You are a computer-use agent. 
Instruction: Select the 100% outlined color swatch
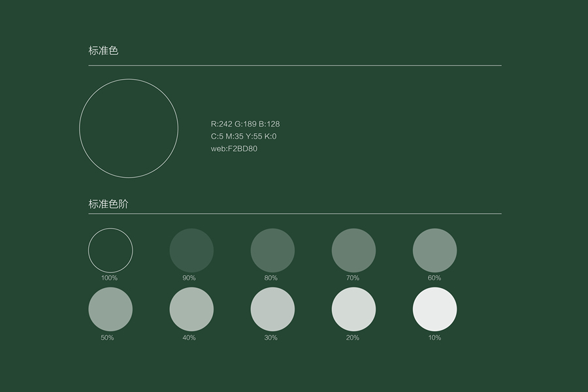click(x=110, y=250)
